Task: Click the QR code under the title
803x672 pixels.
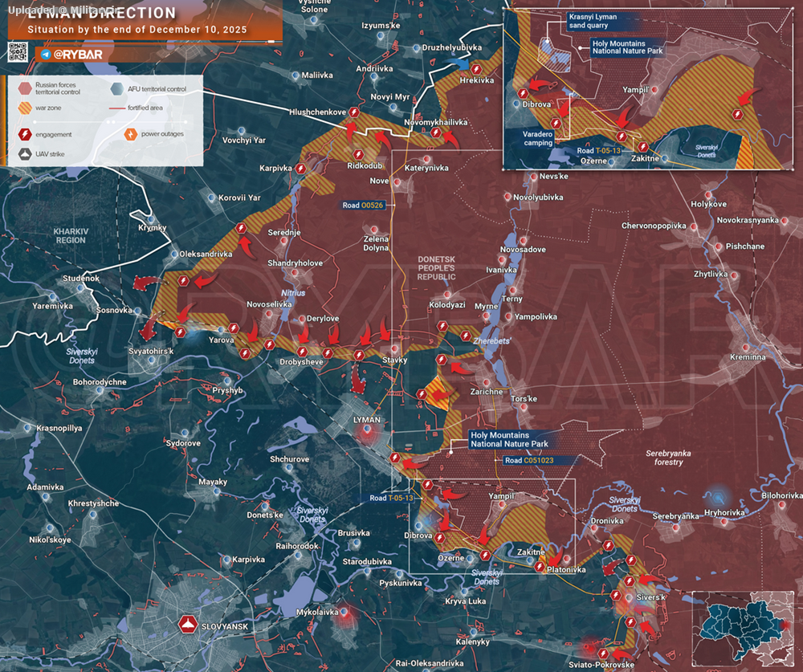Action: tap(18, 53)
